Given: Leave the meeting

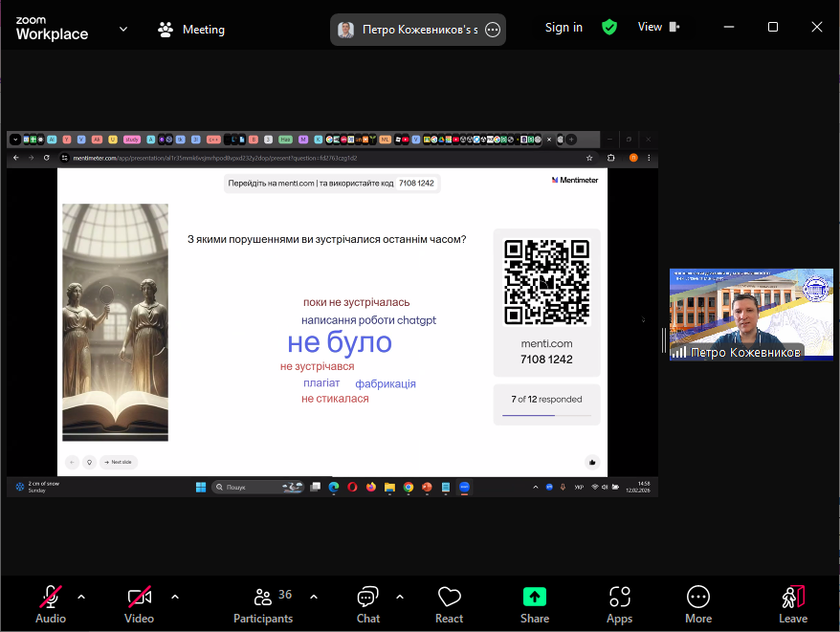Looking at the screenshot, I should pos(792,603).
